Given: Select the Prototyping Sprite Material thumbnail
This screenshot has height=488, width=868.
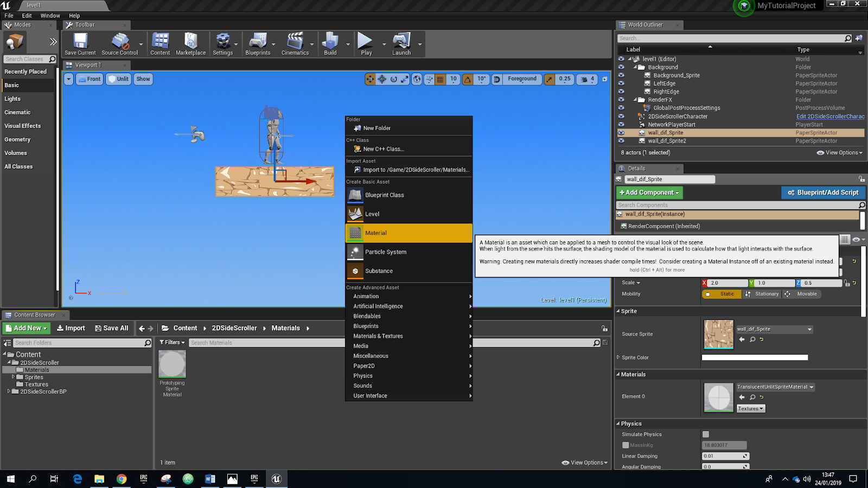Looking at the screenshot, I should [172, 363].
